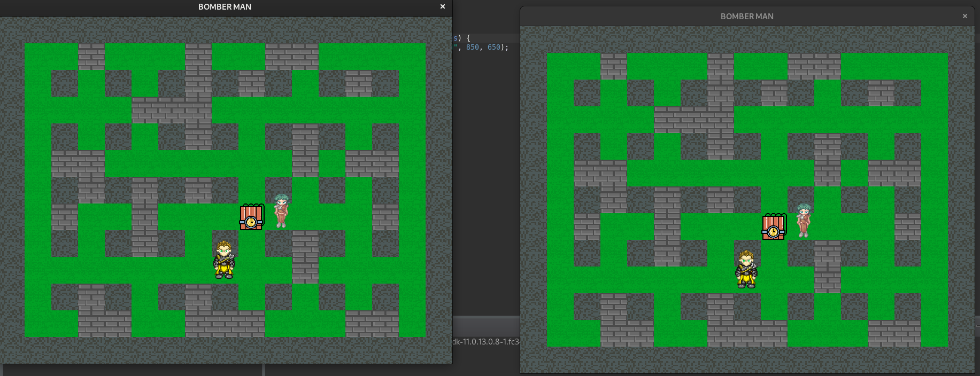Select the teal-haired girl in right window
Viewport: 980px width, 376px height.
[804, 221]
